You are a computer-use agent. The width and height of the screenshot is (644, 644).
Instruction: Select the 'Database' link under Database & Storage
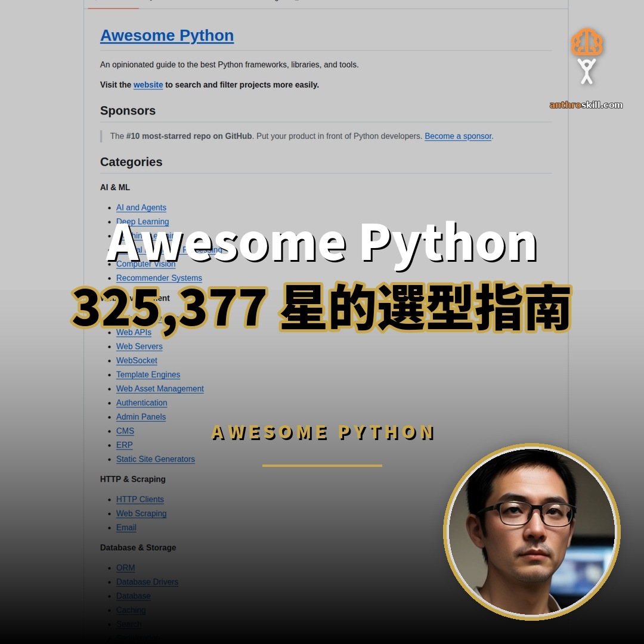(133, 596)
